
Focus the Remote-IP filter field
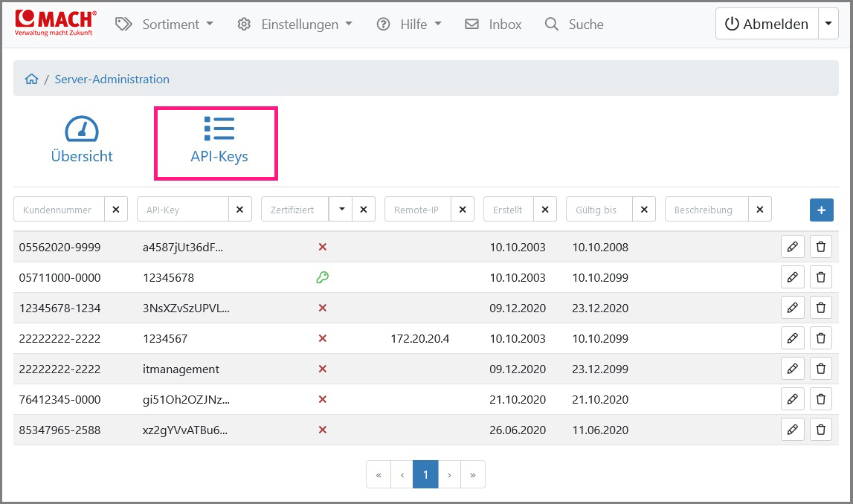point(418,210)
